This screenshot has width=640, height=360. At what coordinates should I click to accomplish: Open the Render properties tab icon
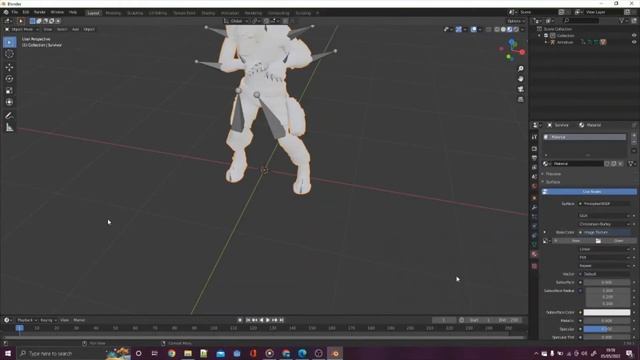click(534, 149)
